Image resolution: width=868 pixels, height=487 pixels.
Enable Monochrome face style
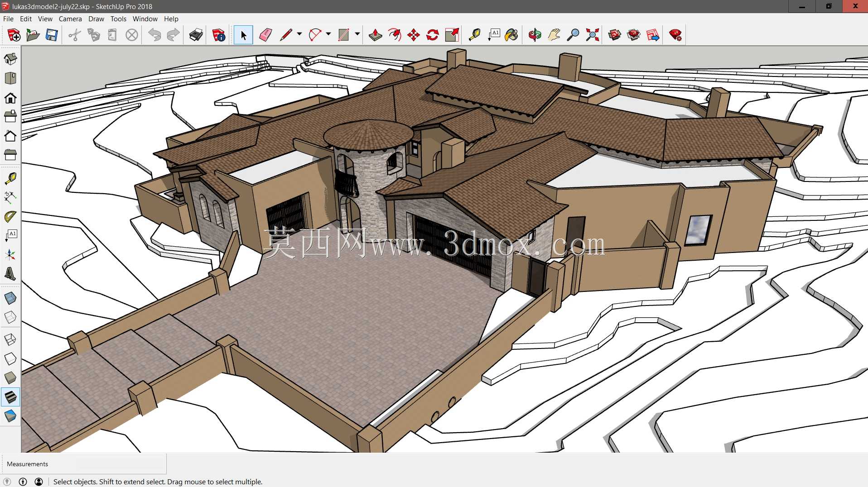click(10, 416)
